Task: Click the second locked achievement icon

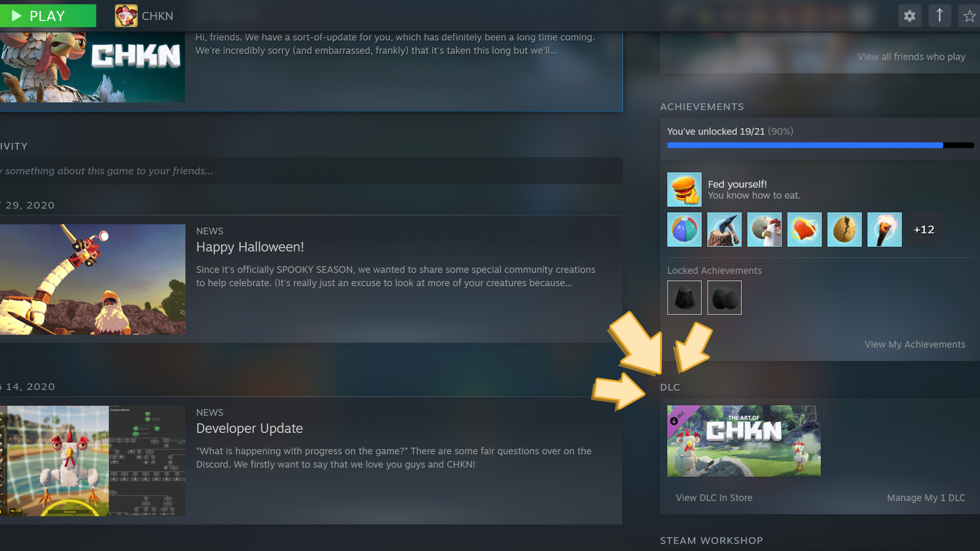Action: point(724,297)
